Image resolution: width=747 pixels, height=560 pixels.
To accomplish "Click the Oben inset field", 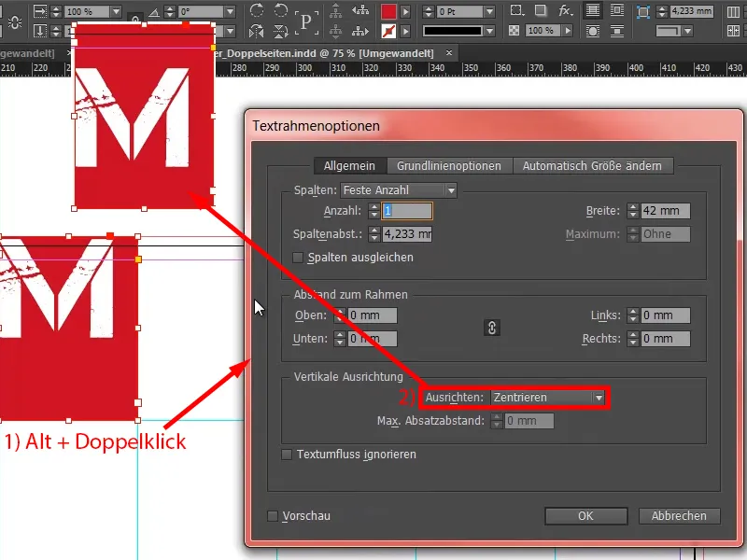I will click(372, 315).
